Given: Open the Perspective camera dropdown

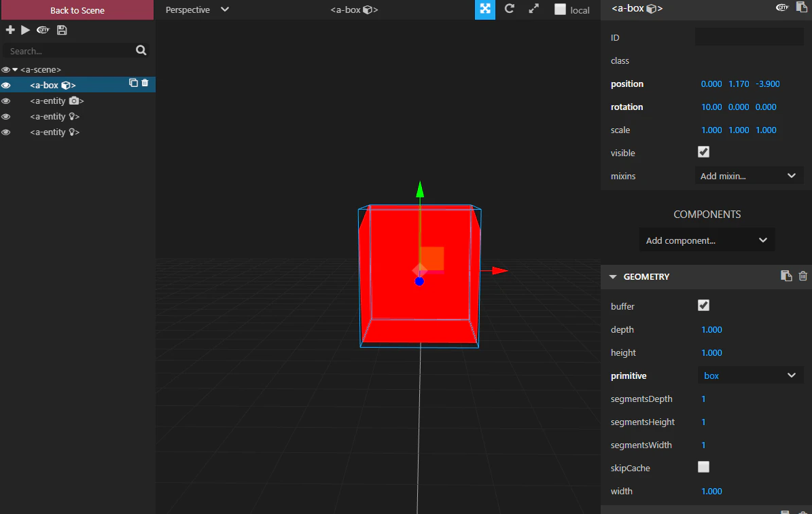Looking at the screenshot, I should 197,10.
